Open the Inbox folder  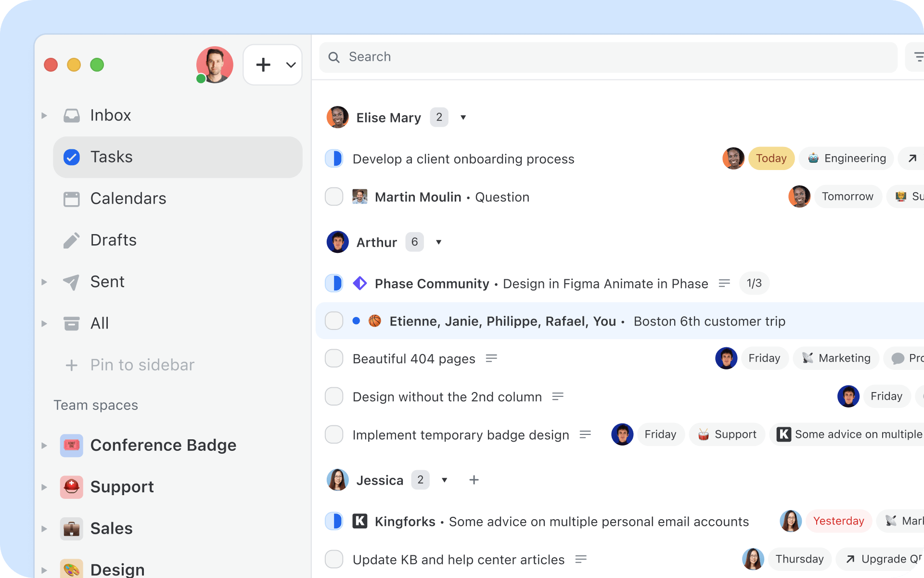pos(110,116)
